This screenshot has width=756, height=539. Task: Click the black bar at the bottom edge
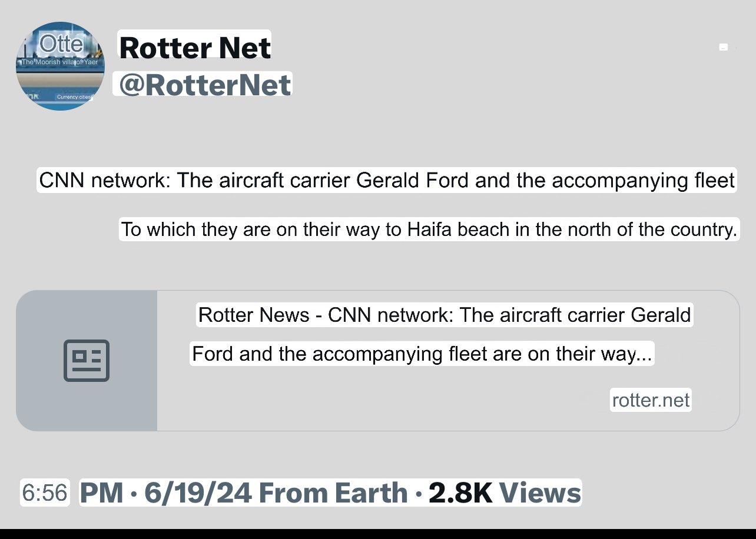pos(378,534)
